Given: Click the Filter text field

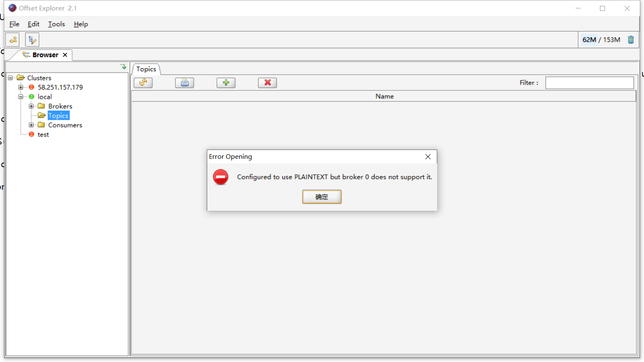Looking at the screenshot, I should [589, 83].
